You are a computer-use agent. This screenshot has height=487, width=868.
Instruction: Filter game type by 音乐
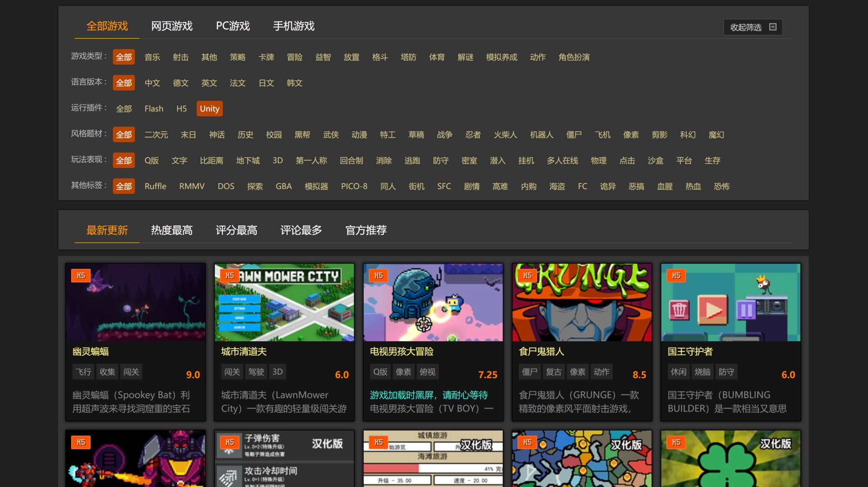point(152,57)
